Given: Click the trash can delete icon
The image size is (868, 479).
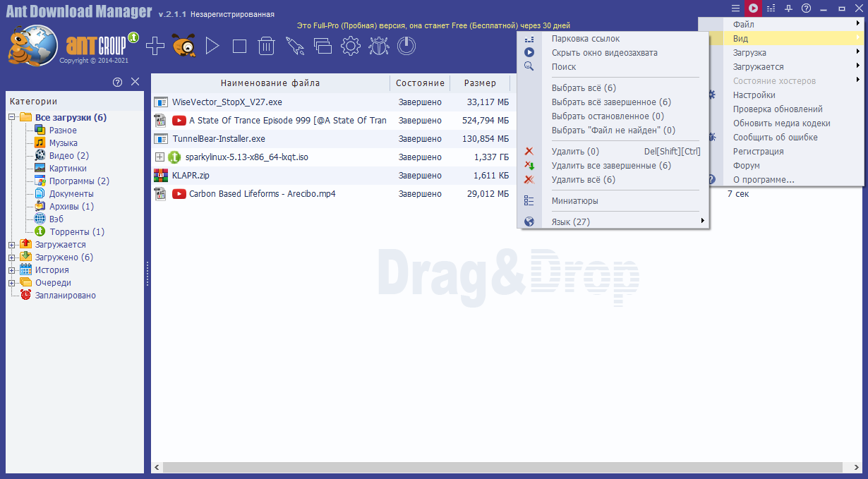Looking at the screenshot, I should tap(266, 47).
